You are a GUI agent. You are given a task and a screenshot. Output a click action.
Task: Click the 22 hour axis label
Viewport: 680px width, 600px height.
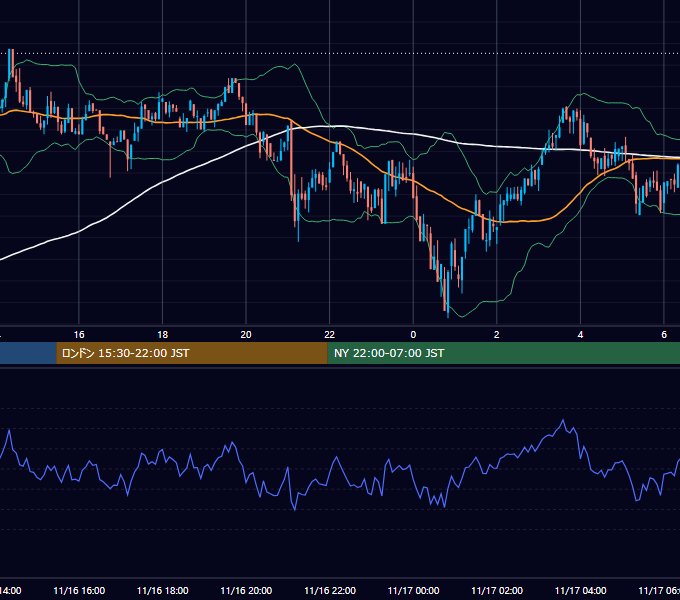pos(330,335)
